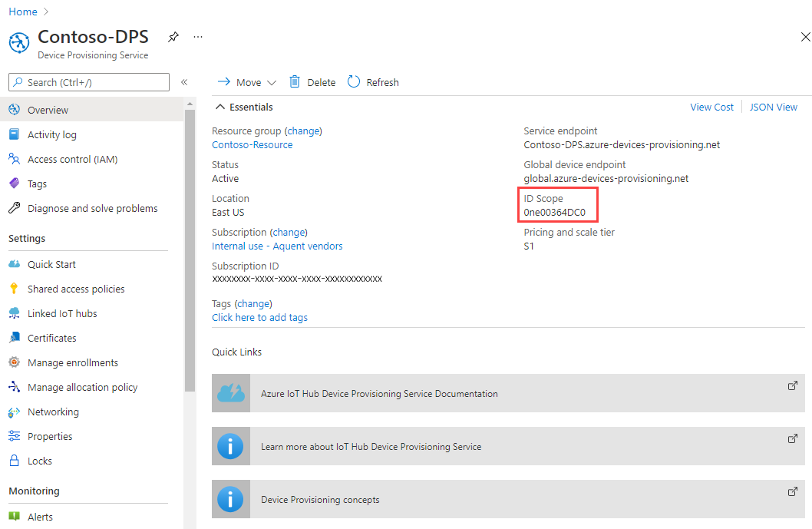Open the Tags section
Image resolution: width=812 pixels, height=529 pixels.
(35, 183)
